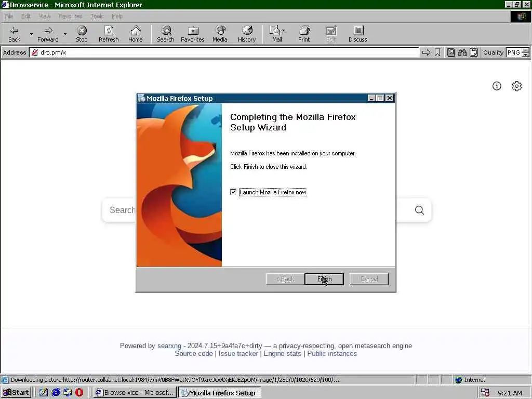This screenshot has height=399, width=532.
Task: Open the Engine stats link
Action: pos(282,353)
